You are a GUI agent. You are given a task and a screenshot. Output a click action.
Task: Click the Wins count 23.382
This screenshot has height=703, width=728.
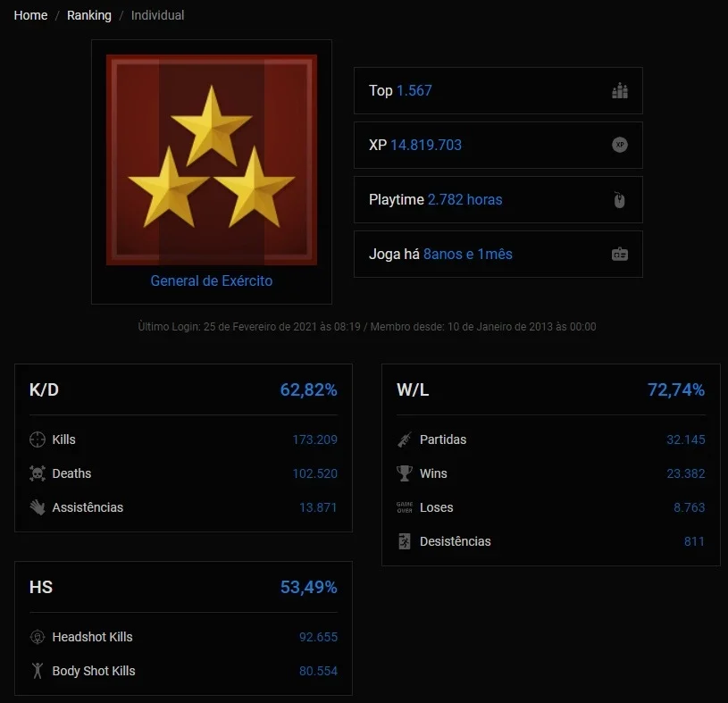pos(686,473)
